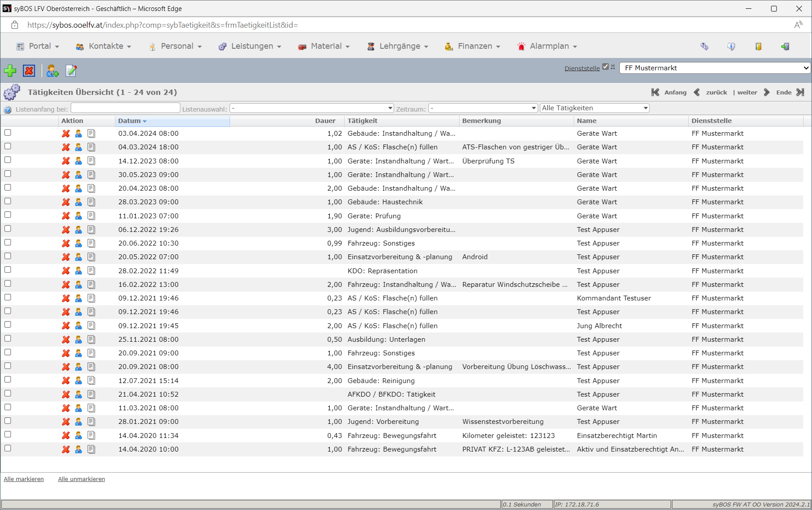Screen dimensions: 812x510
Task: Open the Zeitraum dropdown
Action: click(x=483, y=108)
